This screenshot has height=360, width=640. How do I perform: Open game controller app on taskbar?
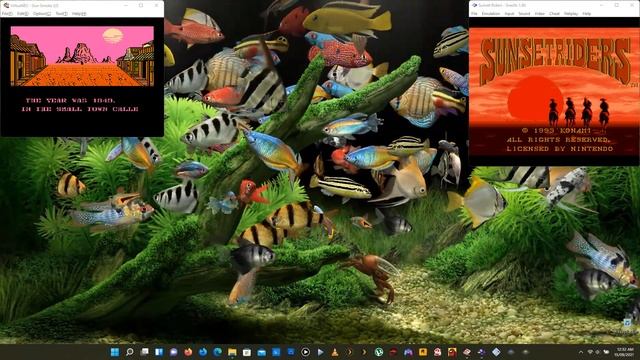pyautogui.click(x=408, y=352)
